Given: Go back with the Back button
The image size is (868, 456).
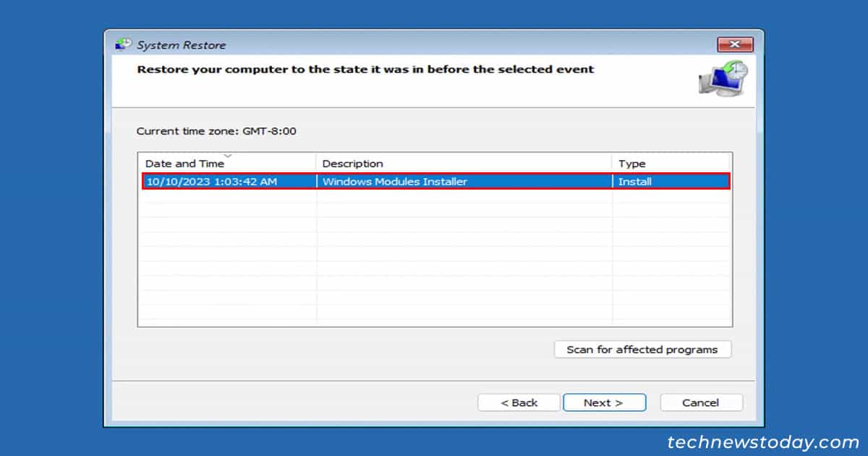Looking at the screenshot, I should pos(519,402).
